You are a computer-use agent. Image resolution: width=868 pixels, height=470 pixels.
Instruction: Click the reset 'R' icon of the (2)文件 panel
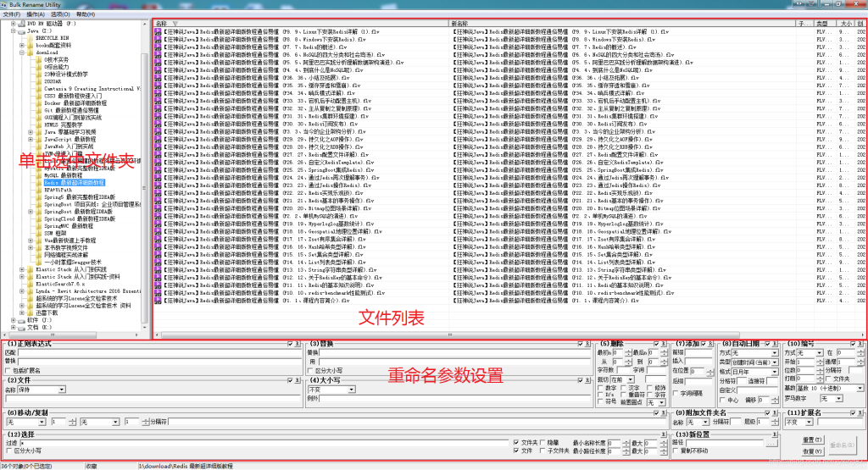coord(298,380)
